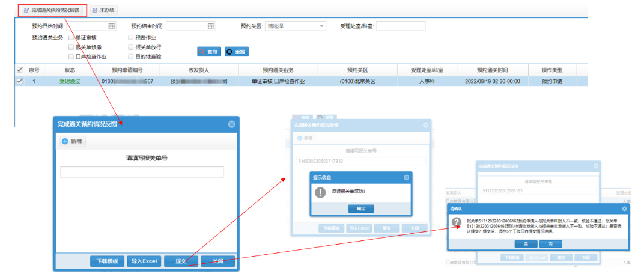Close the main 完成通关预约情况反馈 dialog via X
The image size is (644, 280).
232,124
